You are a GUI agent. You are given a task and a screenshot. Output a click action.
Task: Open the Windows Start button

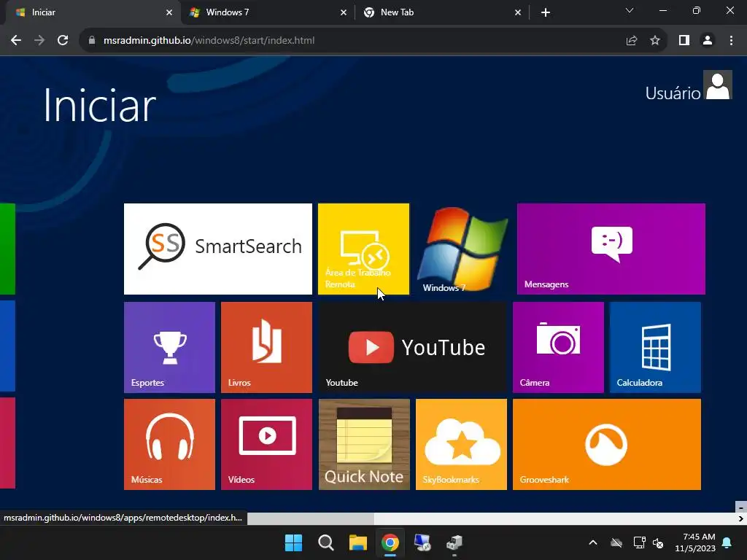[x=293, y=542]
